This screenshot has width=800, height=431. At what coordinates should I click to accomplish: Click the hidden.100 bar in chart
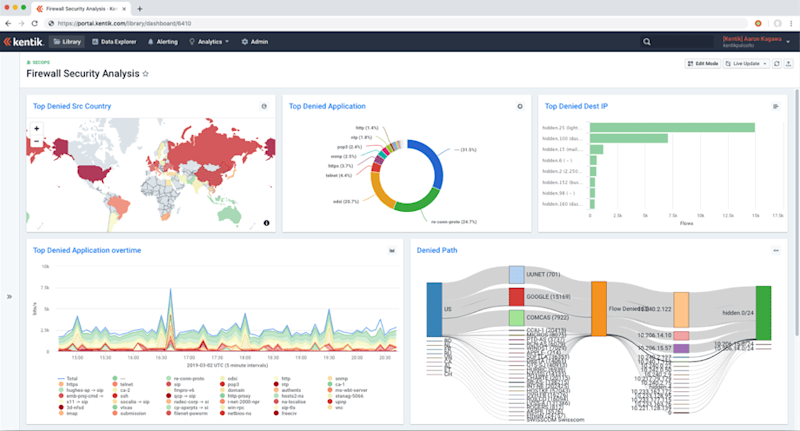tap(629, 138)
